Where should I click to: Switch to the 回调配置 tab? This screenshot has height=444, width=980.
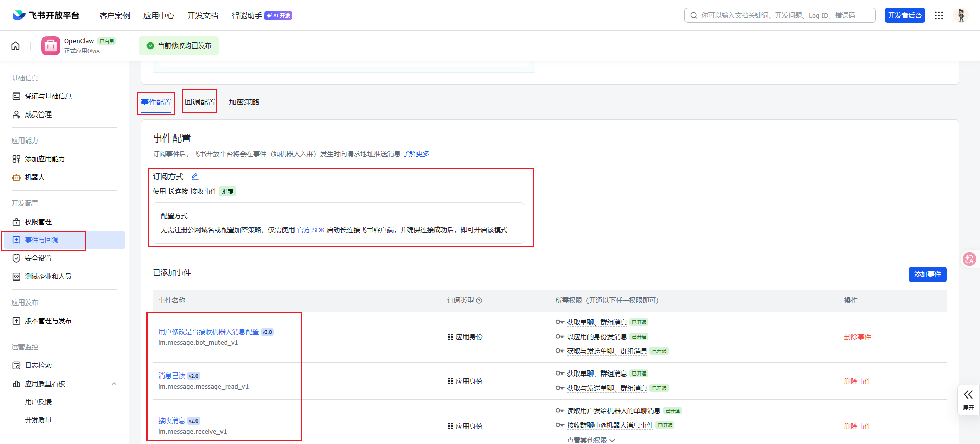point(200,102)
